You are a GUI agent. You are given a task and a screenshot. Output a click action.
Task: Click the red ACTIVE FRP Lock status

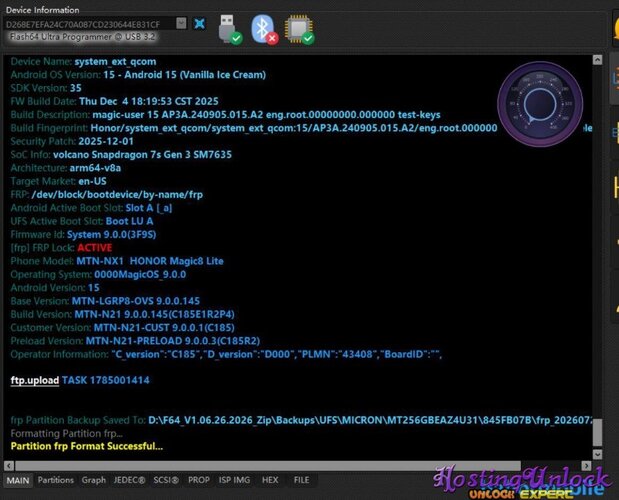point(95,248)
